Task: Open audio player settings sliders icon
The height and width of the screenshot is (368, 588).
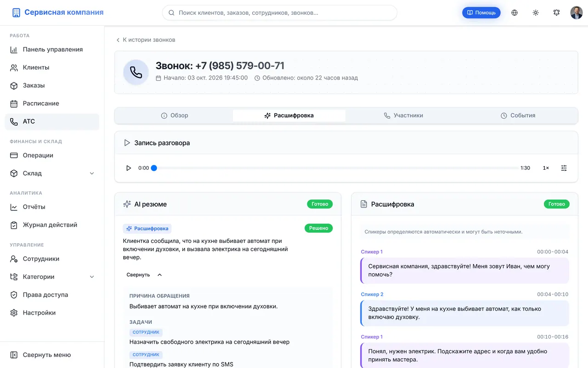Action: pyautogui.click(x=564, y=168)
